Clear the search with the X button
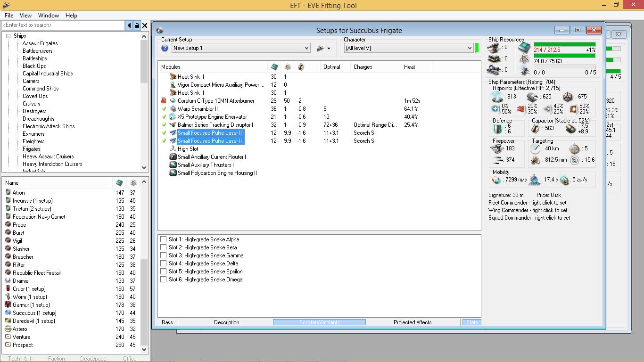 pos(145,25)
